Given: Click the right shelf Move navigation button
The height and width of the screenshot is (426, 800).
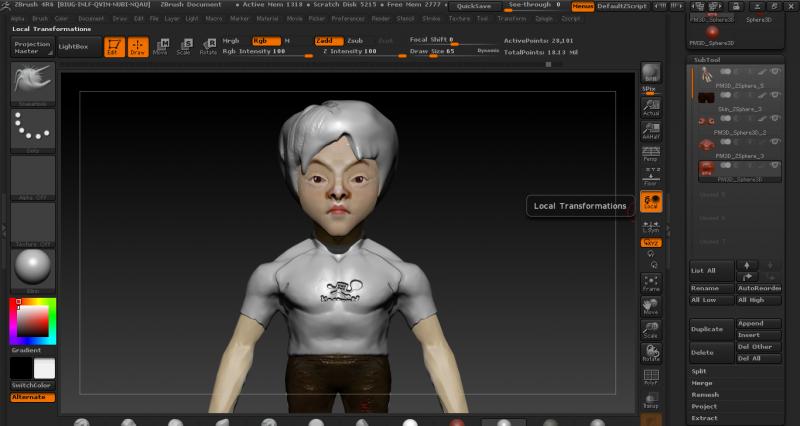Looking at the screenshot, I should pyautogui.click(x=651, y=306).
